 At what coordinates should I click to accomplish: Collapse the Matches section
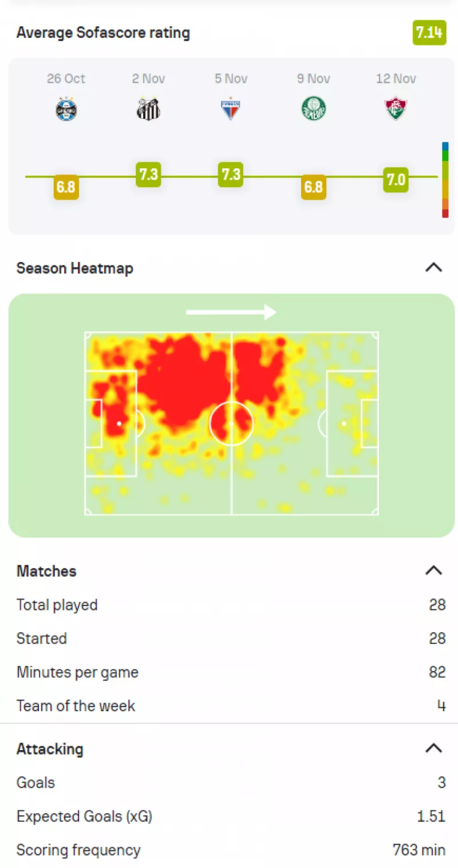(x=434, y=570)
